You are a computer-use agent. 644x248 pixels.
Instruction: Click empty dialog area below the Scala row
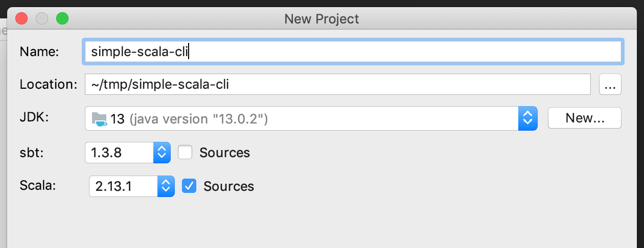pos(322,225)
